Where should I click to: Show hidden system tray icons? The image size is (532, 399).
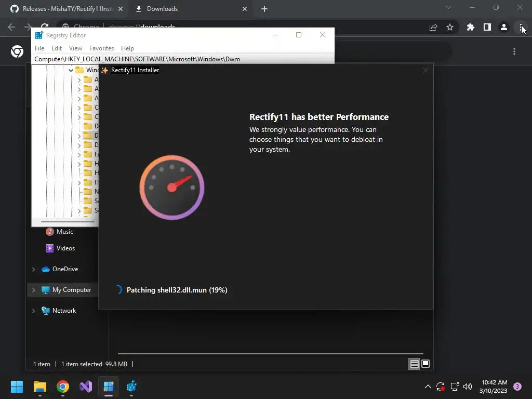428,387
